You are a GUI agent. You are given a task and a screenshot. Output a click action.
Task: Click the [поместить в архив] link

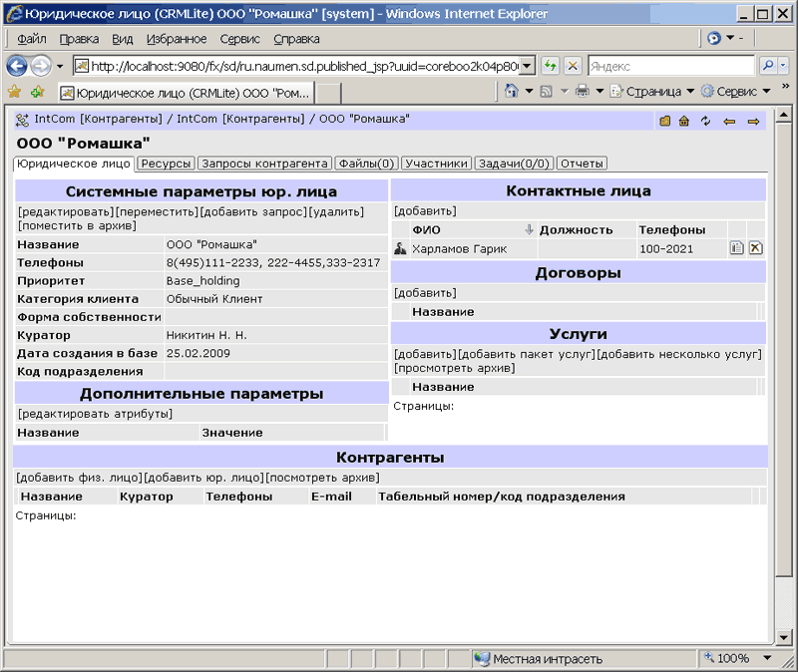tap(77, 225)
